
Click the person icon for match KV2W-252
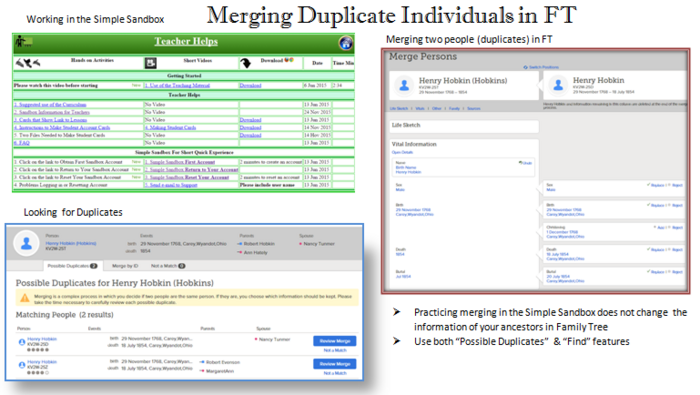point(21,365)
